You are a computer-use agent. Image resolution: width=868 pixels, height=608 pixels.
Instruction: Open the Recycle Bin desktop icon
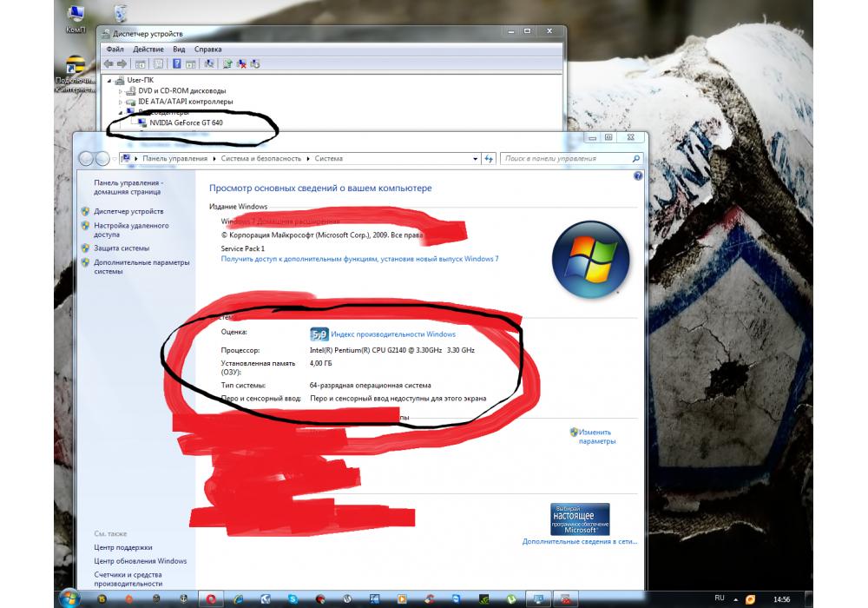(x=121, y=15)
